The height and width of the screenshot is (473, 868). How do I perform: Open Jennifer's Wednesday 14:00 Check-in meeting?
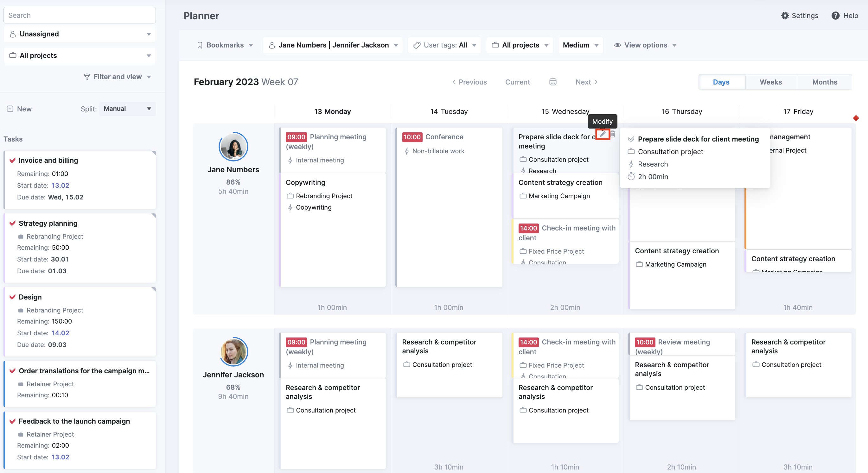pyautogui.click(x=565, y=355)
